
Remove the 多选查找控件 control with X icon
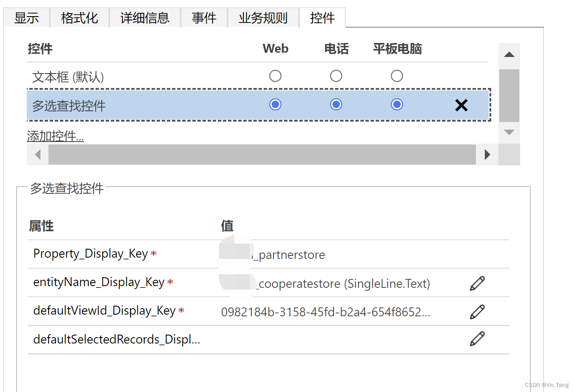click(x=461, y=105)
